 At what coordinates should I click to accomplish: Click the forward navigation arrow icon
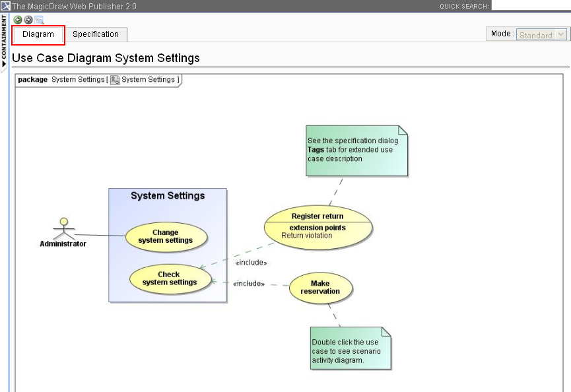[28, 20]
